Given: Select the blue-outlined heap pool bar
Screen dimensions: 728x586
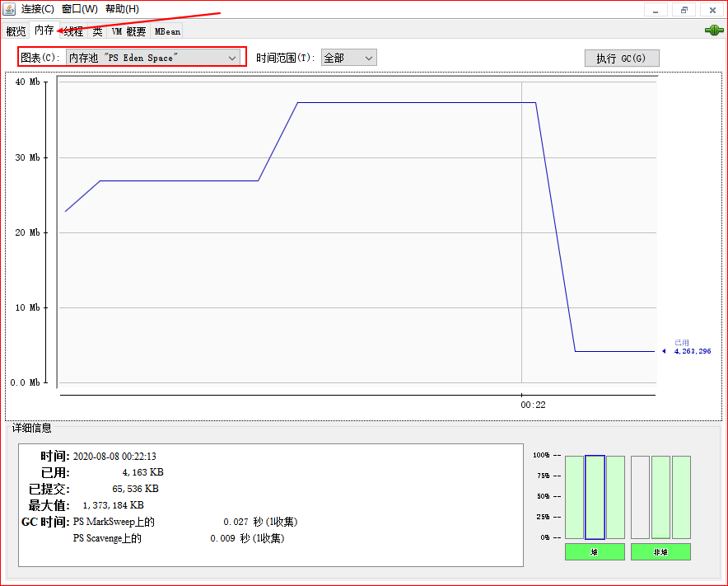Looking at the screenshot, I should [x=595, y=497].
